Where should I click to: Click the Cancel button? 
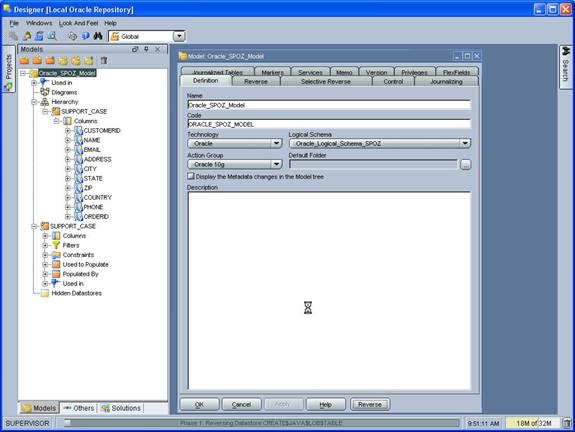(241, 404)
